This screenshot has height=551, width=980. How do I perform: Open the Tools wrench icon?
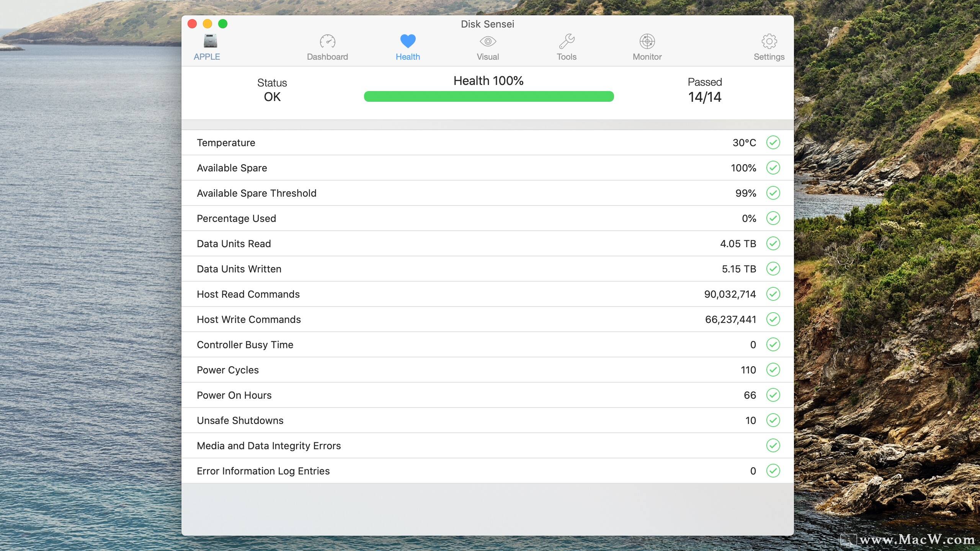click(x=567, y=41)
